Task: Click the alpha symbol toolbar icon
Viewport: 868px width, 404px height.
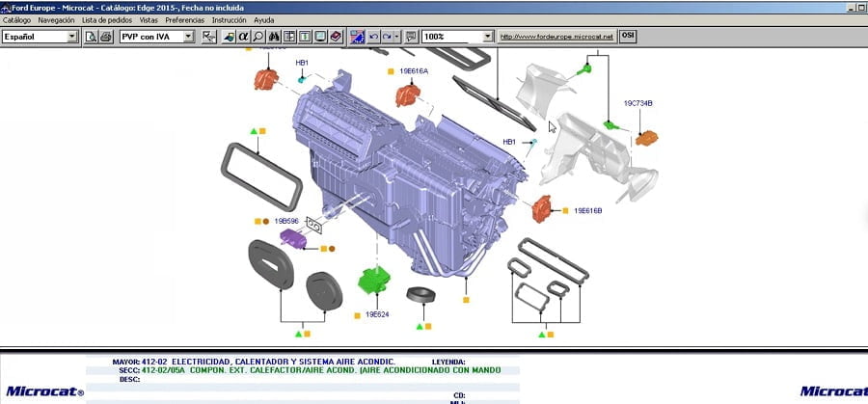Action: pos(243,37)
